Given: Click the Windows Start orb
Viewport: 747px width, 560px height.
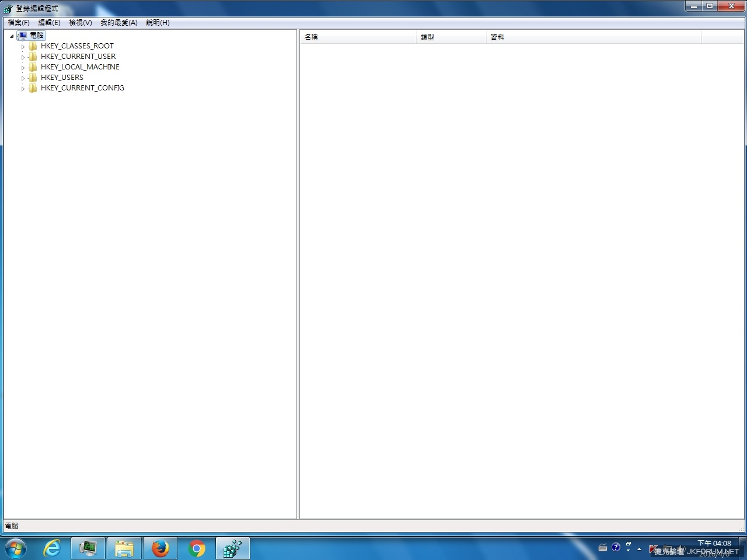Looking at the screenshot, I should tap(16, 548).
